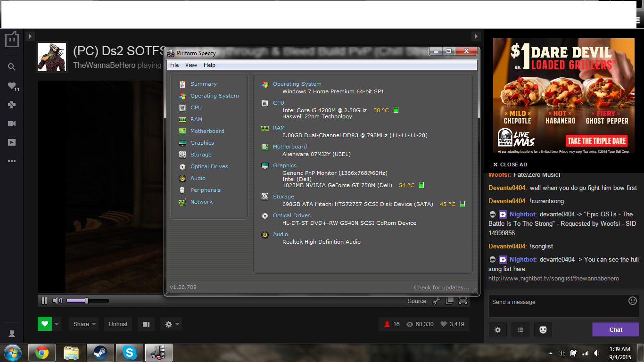
Task: Open the more options ellipsis in sidebar
Action: point(12,161)
